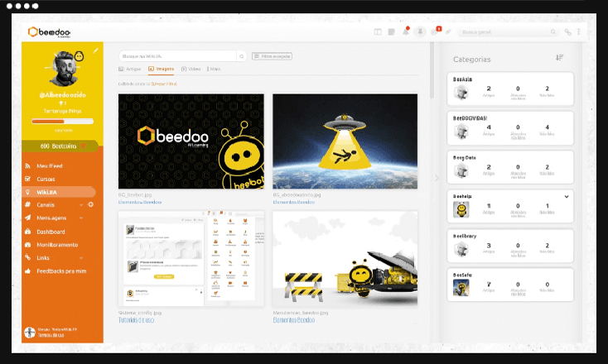Open Links in the sidebar
The height and width of the screenshot is (364, 608).
(x=42, y=258)
